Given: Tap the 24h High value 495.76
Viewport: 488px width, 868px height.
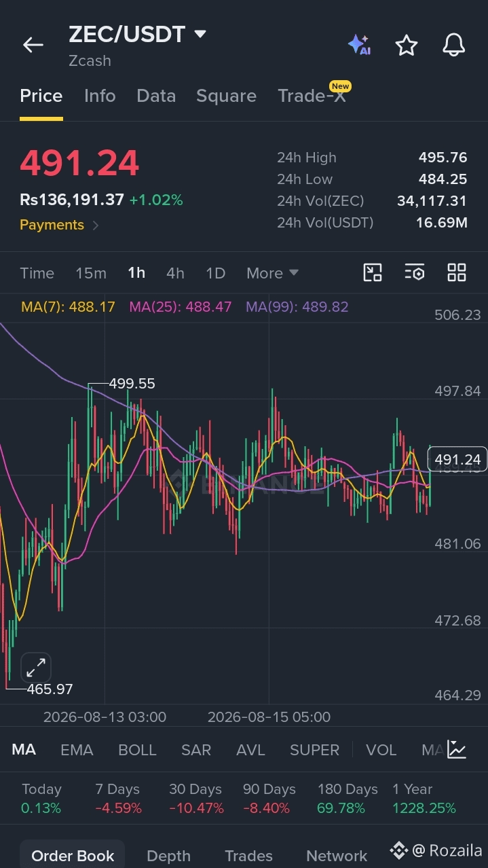Looking at the screenshot, I should pyautogui.click(x=443, y=158).
